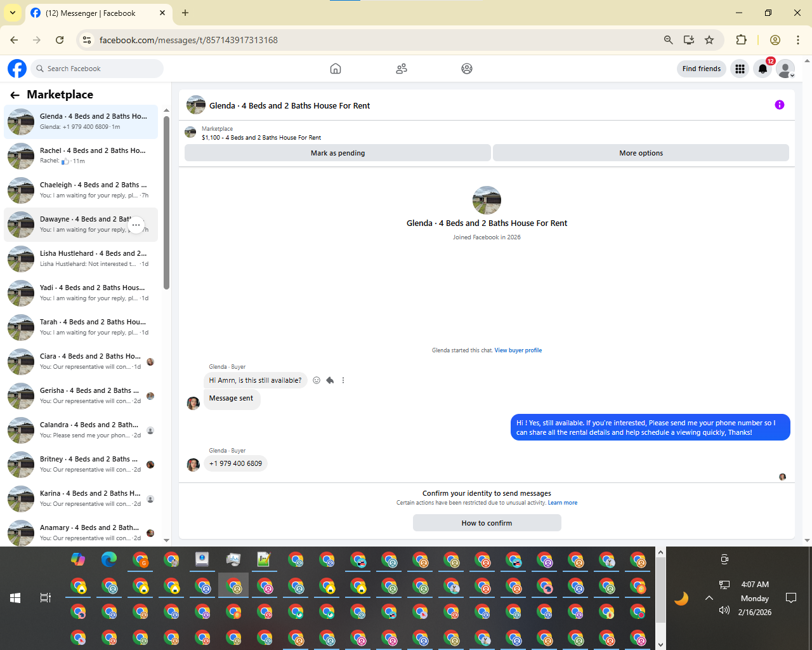Zoom icon in address bar

tap(668, 40)
